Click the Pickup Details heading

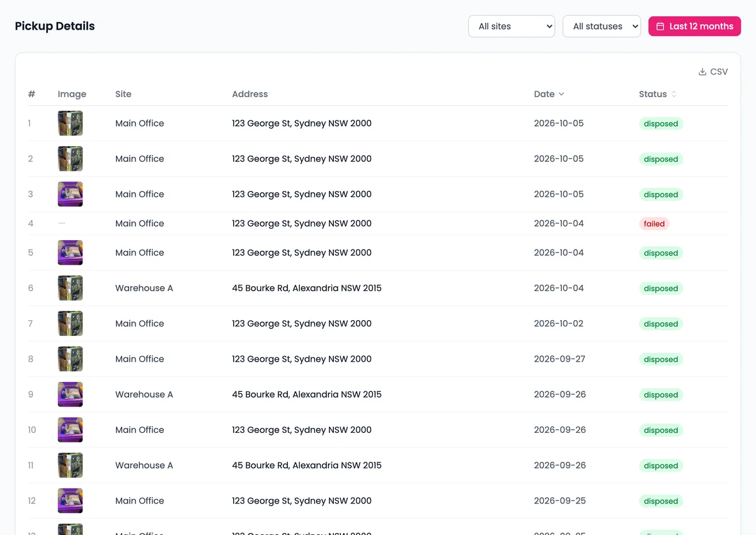55,26
